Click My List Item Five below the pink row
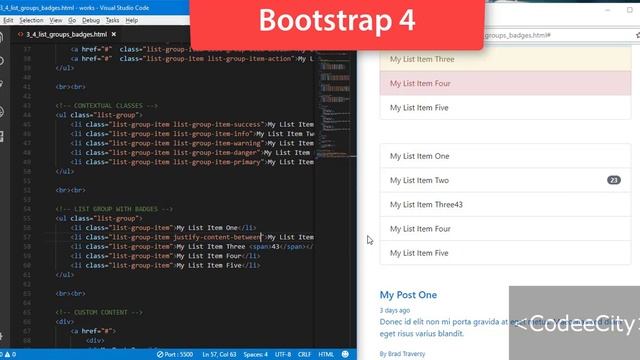The image size is (640, 360). 505,107
